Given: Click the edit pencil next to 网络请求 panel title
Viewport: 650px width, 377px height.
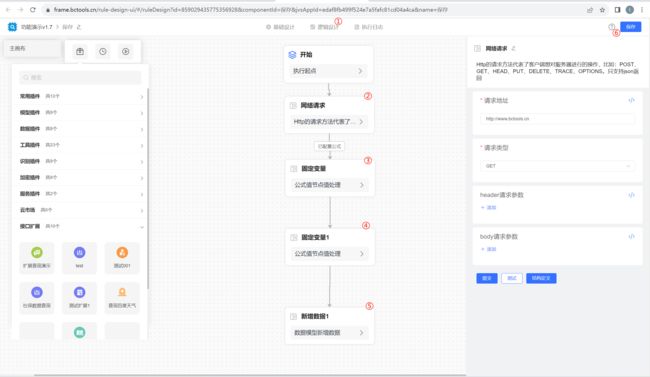Looking at the screenshot, I should pyautogui.click(x=514, y=49).
